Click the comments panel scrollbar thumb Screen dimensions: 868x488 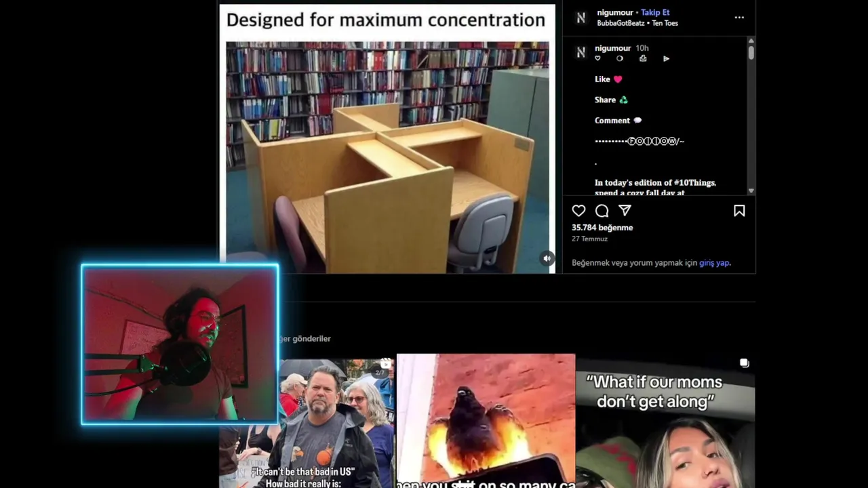(x=751, y=52)
